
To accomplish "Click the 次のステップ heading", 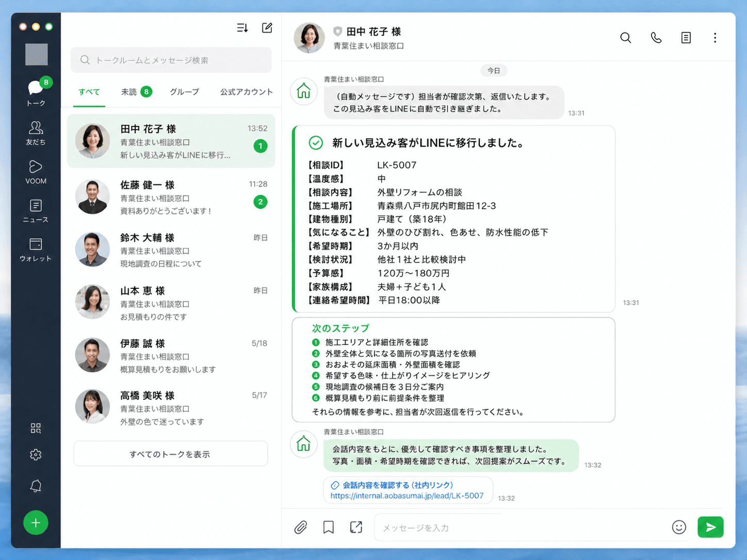I will pos(340,328).
